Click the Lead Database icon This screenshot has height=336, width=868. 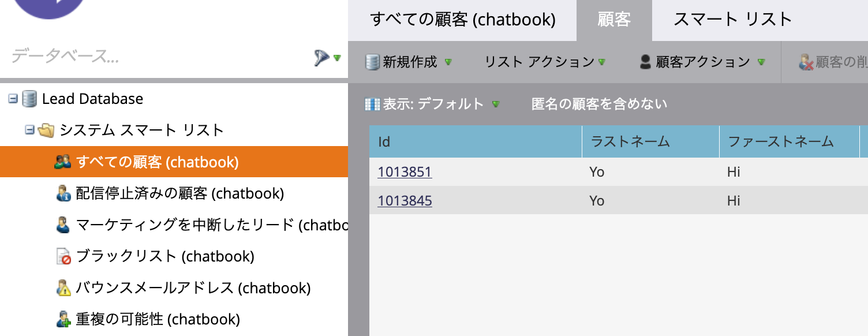pyautogui.click(x=29, y=99)
